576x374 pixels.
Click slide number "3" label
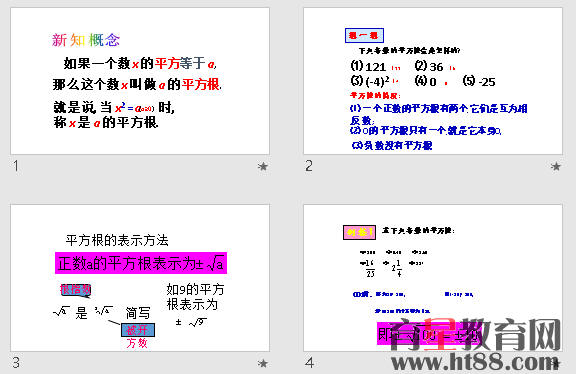coord(16,363)
